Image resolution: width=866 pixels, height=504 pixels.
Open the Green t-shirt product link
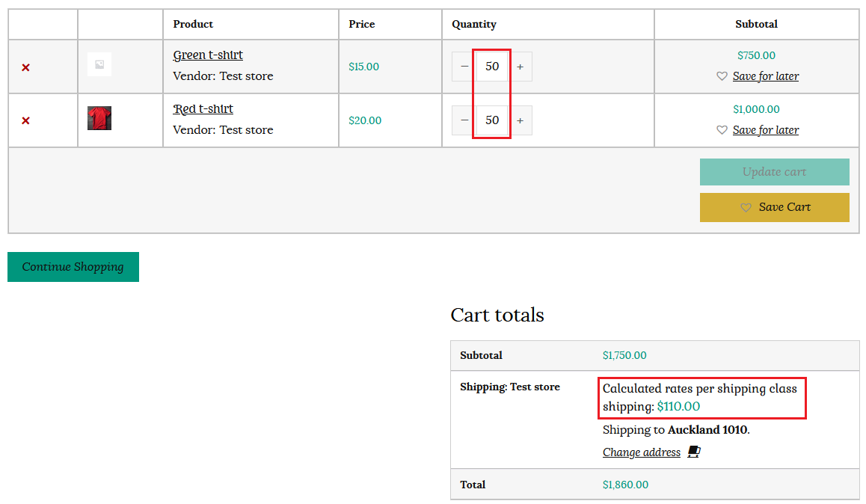(x=208, y=55)
